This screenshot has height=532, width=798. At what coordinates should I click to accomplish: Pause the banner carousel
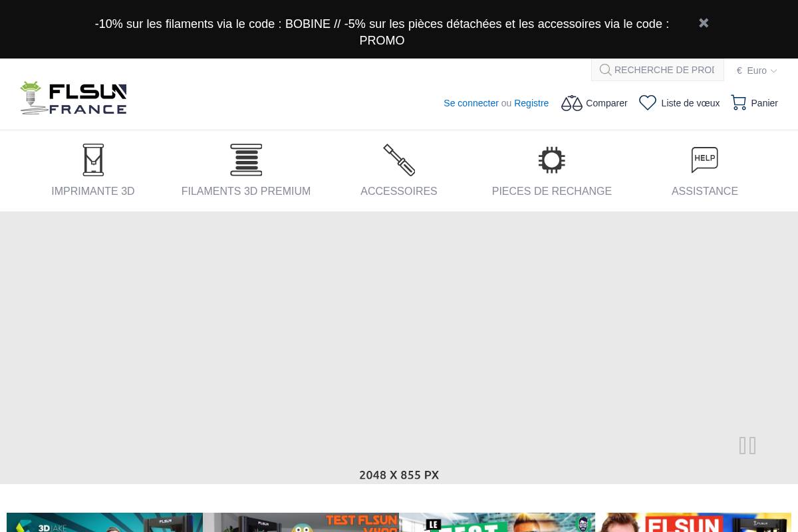[747, 446]
